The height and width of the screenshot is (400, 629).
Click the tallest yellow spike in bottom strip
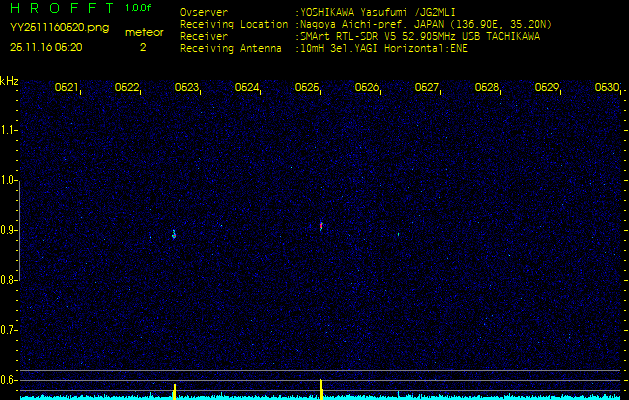click(321, 388)
